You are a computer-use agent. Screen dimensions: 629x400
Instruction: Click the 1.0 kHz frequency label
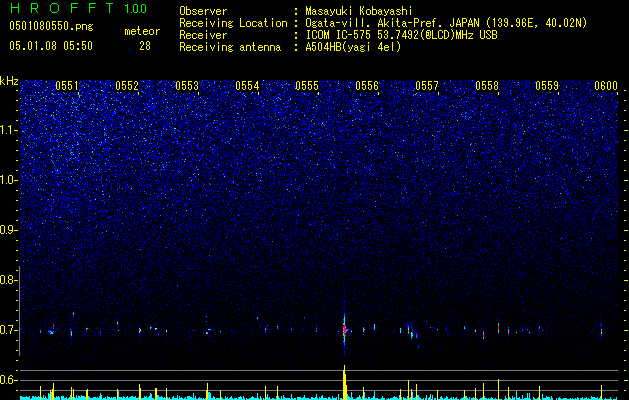[x=7, y=180]
